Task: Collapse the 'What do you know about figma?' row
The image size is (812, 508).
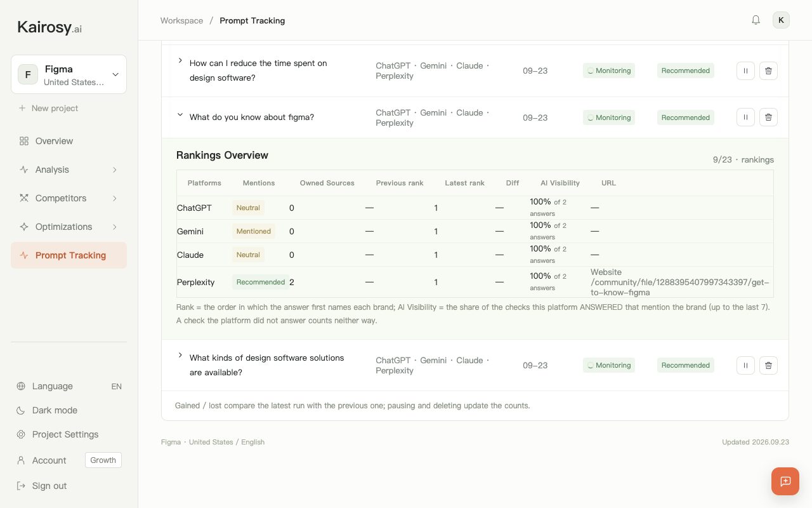Action: [x=180, y=115]
